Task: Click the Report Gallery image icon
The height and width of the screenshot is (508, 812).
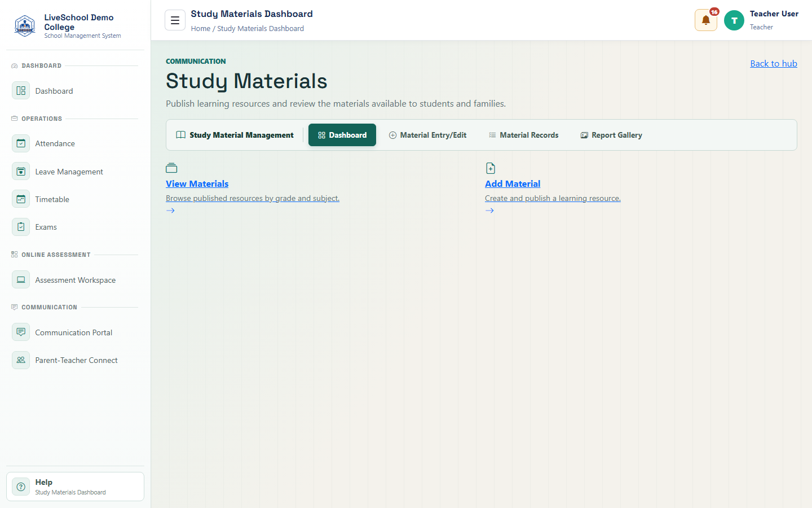Action: (x=584, y=135)
